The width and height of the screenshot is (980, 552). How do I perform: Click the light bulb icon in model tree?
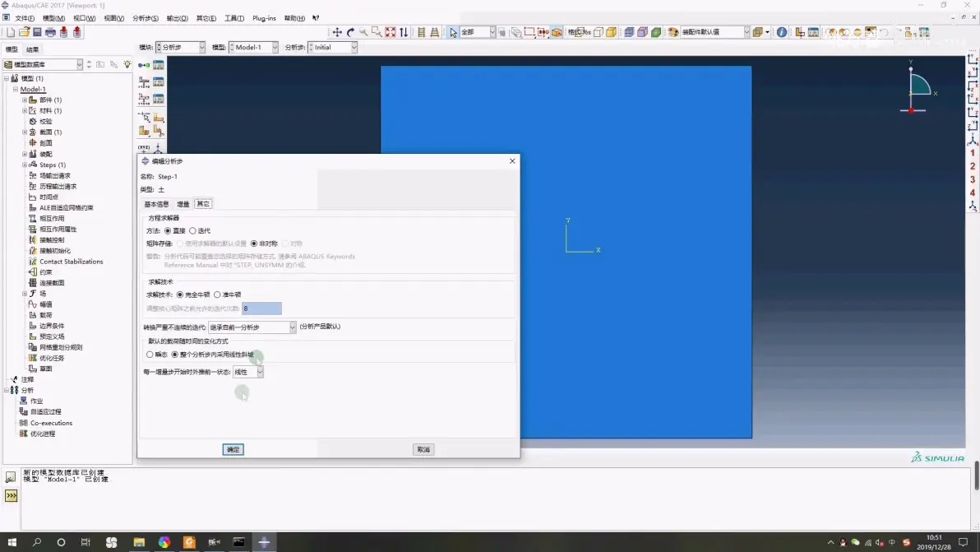[x=127, y=64]
